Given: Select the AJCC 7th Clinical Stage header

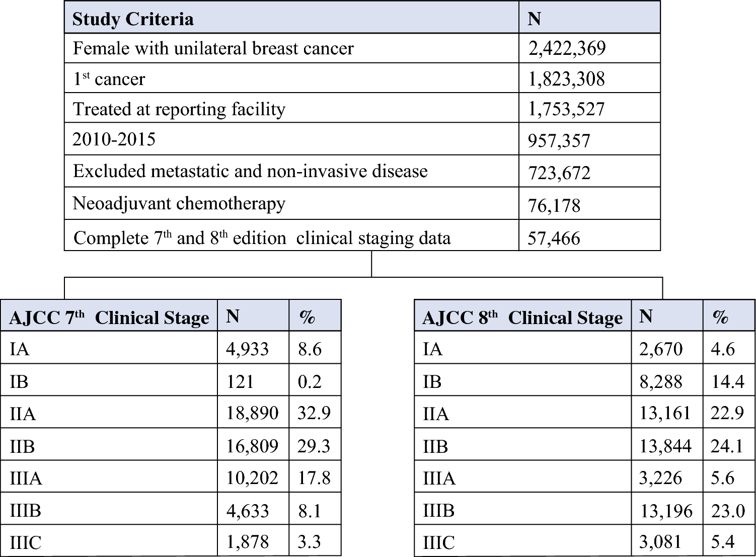Looking at the screenshot, I should click(x=109, y=317).
